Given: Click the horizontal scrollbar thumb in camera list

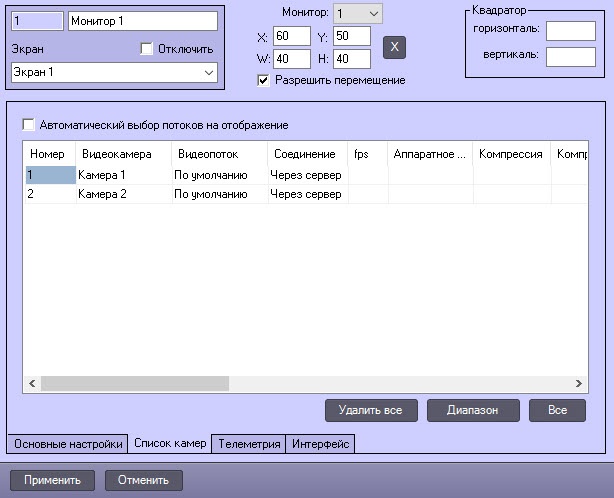Looking at the screenshot, I should coord(135,383).
